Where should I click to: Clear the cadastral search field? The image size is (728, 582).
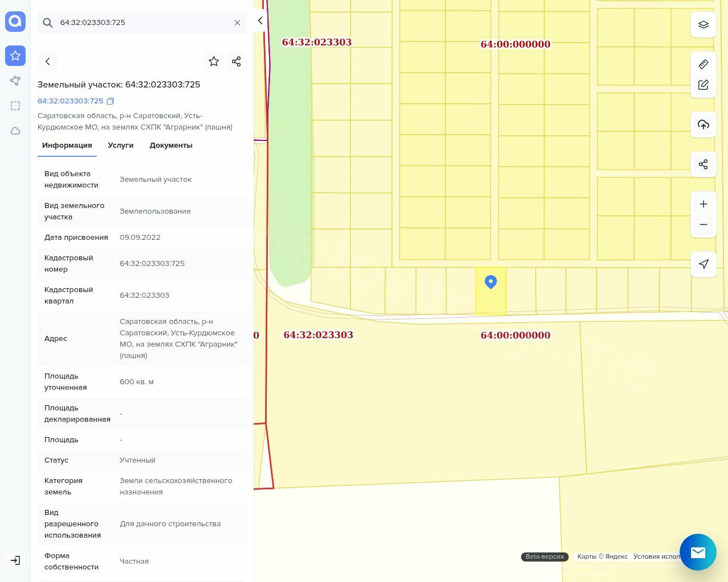237,23
